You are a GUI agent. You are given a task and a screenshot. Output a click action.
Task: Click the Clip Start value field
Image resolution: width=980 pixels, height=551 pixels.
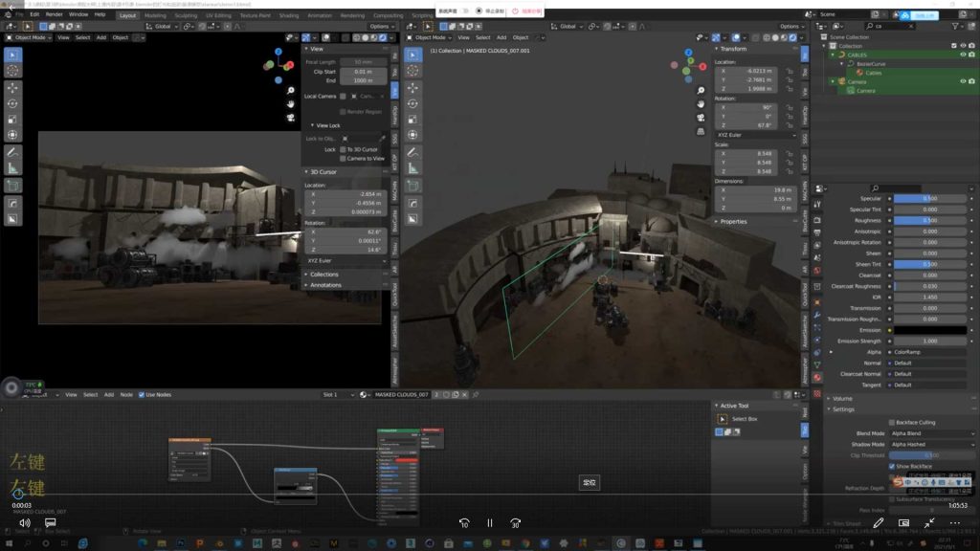click(x=363, y=72)
